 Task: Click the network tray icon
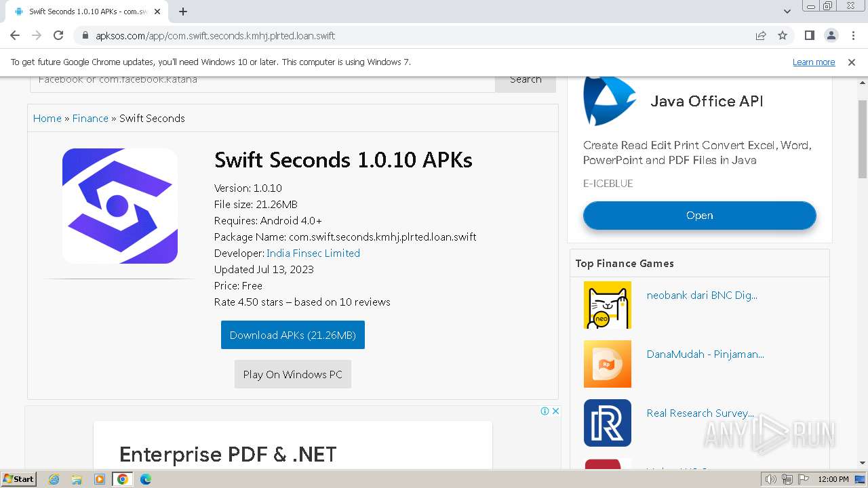point(787,479)
